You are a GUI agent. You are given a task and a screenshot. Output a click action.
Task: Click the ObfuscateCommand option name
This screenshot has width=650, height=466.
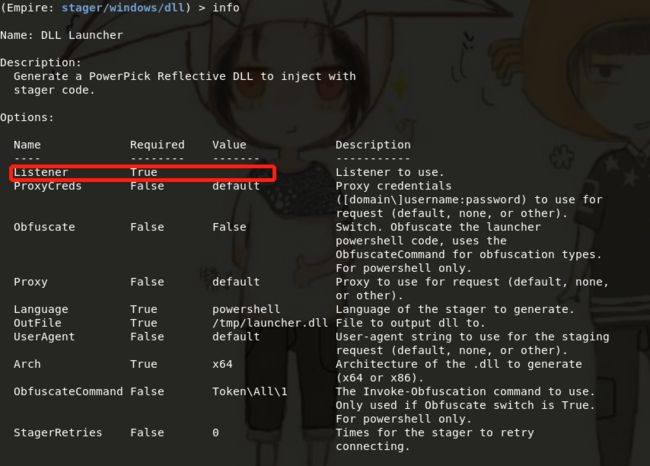(68, 391)
